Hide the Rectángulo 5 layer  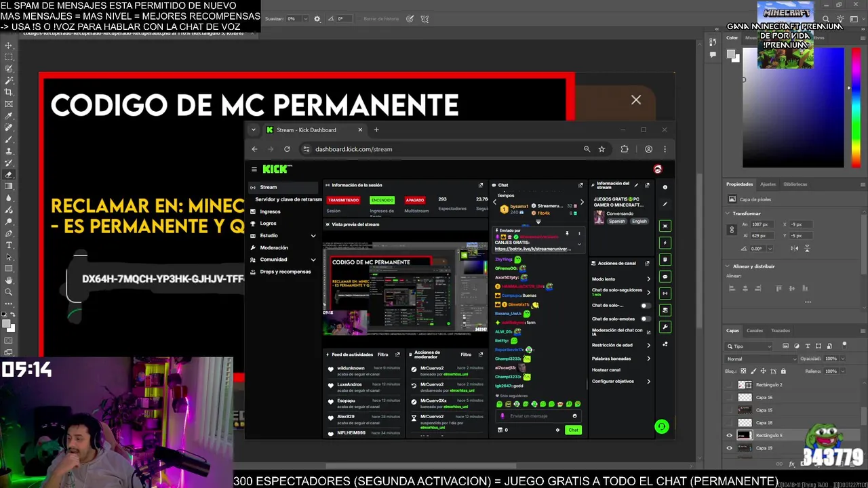pos(730,436)
